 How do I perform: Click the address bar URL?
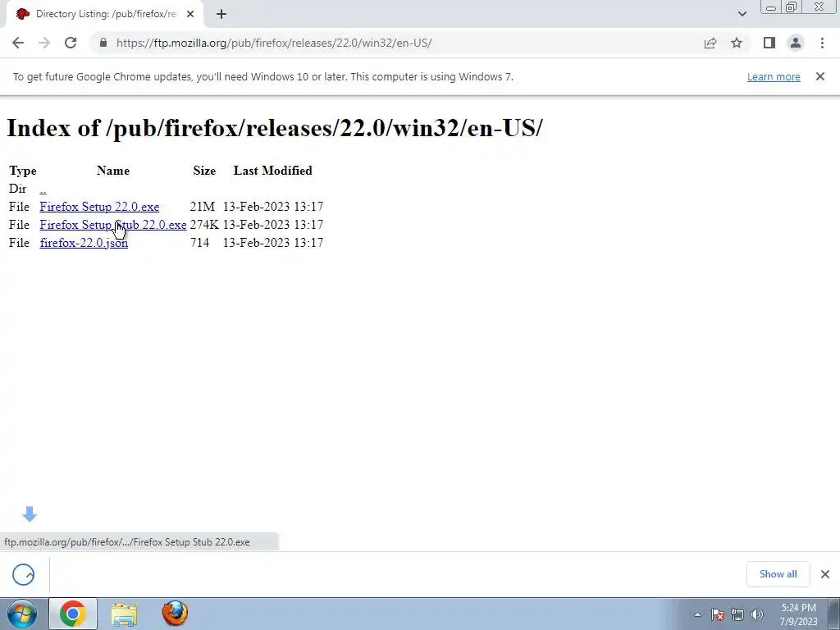pyautogui.click(x=274, y=43)
